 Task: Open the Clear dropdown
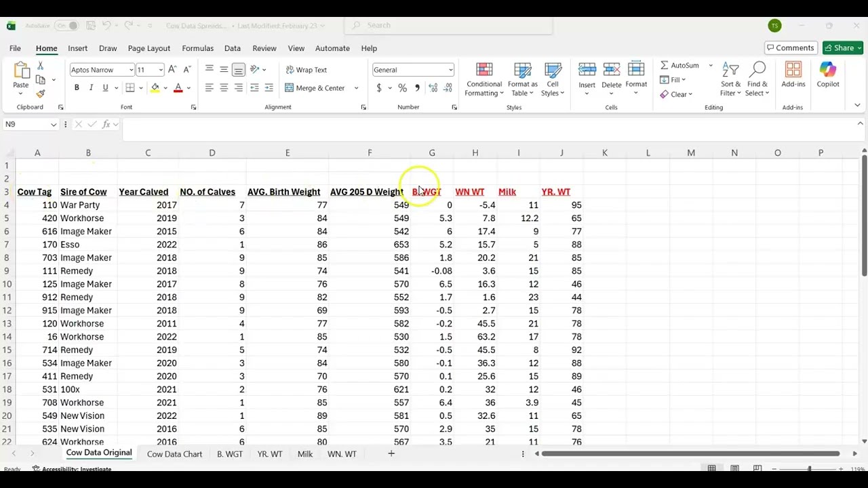[676, 94]
